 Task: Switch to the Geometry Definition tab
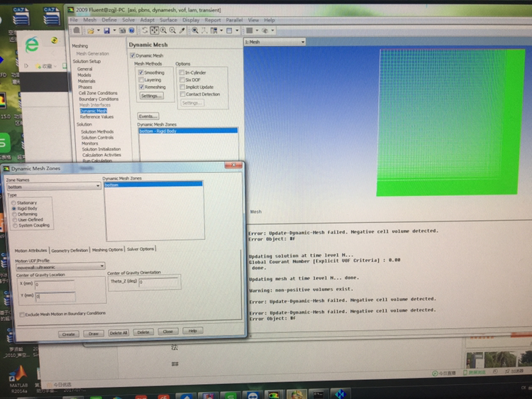pos(70,251)
